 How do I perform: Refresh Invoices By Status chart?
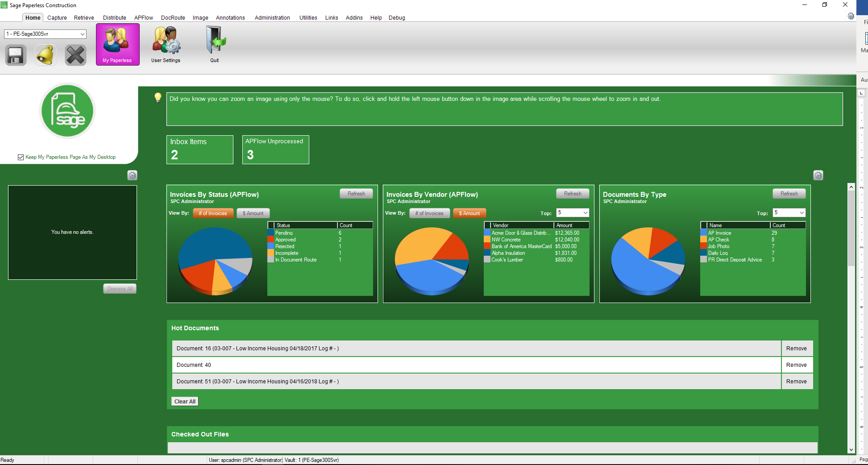click(x=357, y=194)
